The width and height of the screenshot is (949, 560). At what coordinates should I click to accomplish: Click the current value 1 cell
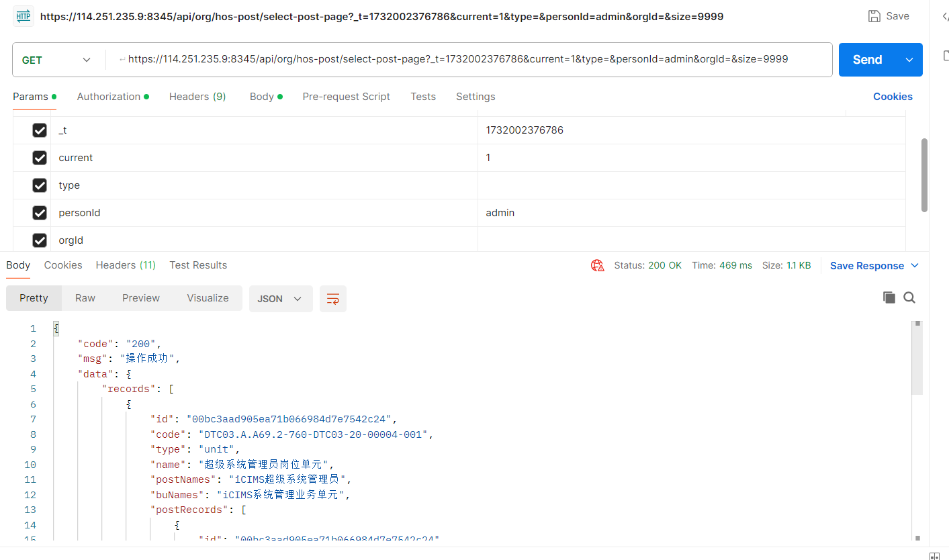pyautogui.click(x=692, y=158)
